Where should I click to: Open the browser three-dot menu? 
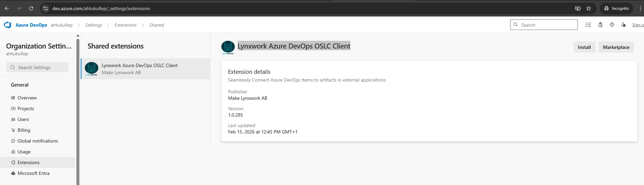pos(640,8)
